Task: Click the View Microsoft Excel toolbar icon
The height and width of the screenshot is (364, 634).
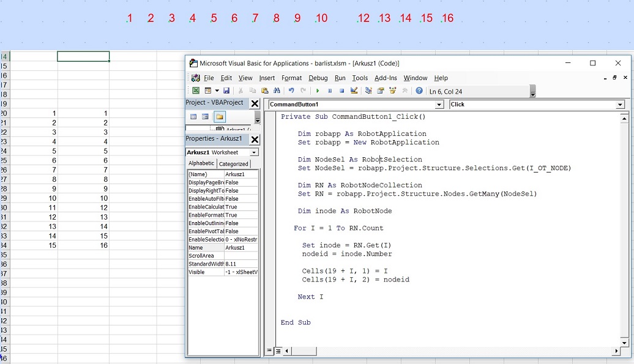Action: pyautogui.click(x=196, y=91)
